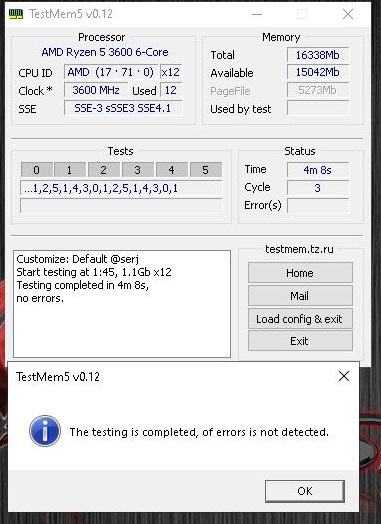Select test box number 3
This screenshot has width=381, height=524.
[137, 170]
